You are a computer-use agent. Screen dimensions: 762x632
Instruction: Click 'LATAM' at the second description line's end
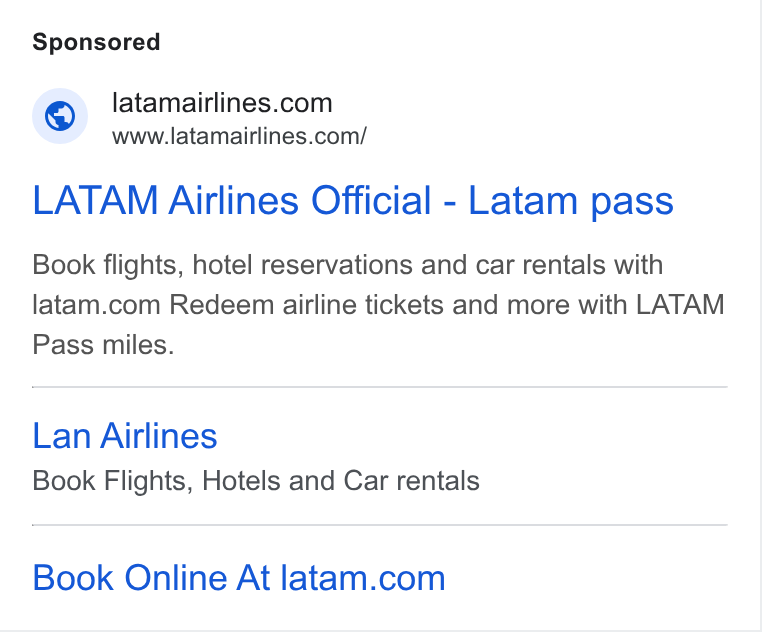[x=680, y=305]
